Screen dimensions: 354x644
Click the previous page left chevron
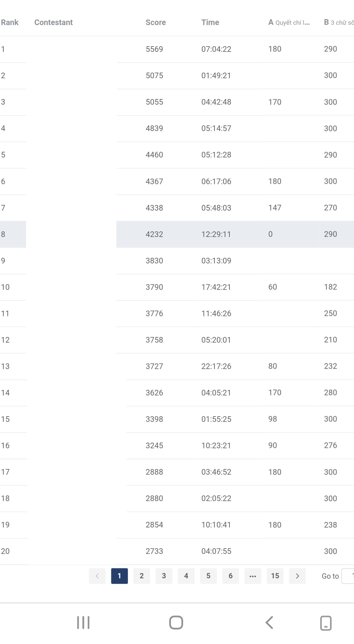pos(97,576)
